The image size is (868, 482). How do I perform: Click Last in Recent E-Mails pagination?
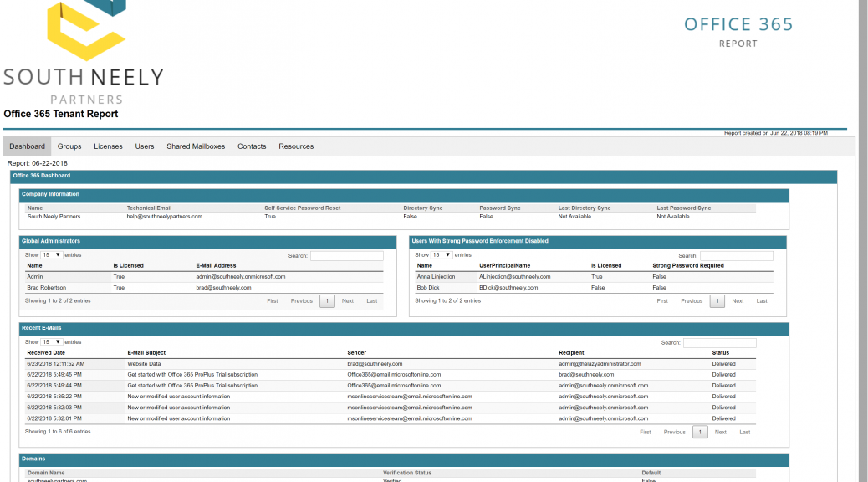[x=745, y=432]
